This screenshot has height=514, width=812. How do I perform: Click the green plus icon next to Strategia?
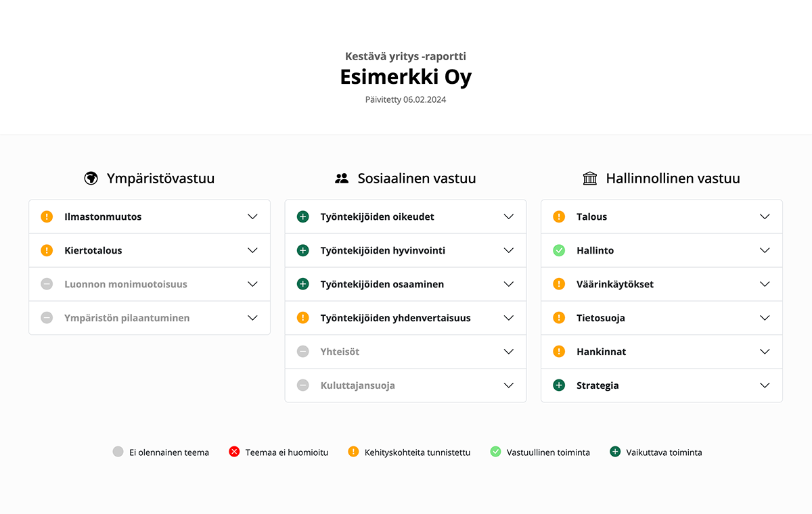558,385
